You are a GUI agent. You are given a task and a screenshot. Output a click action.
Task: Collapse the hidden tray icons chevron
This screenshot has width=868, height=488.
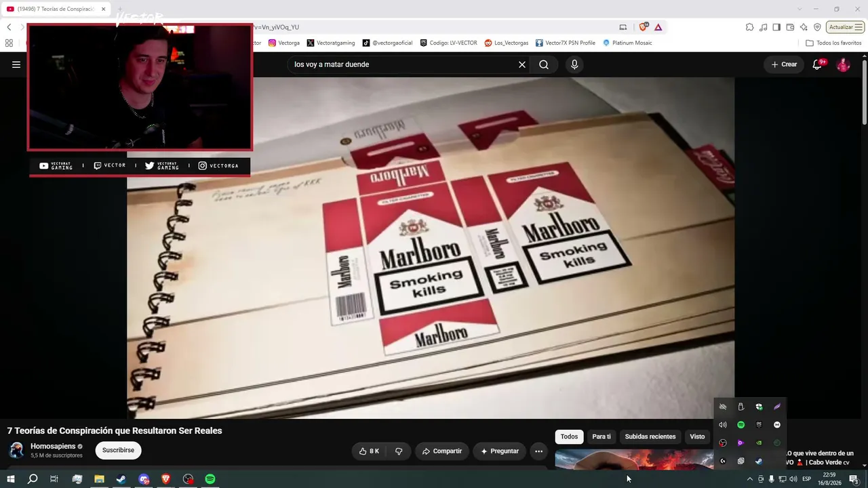(x=749, y=479)
